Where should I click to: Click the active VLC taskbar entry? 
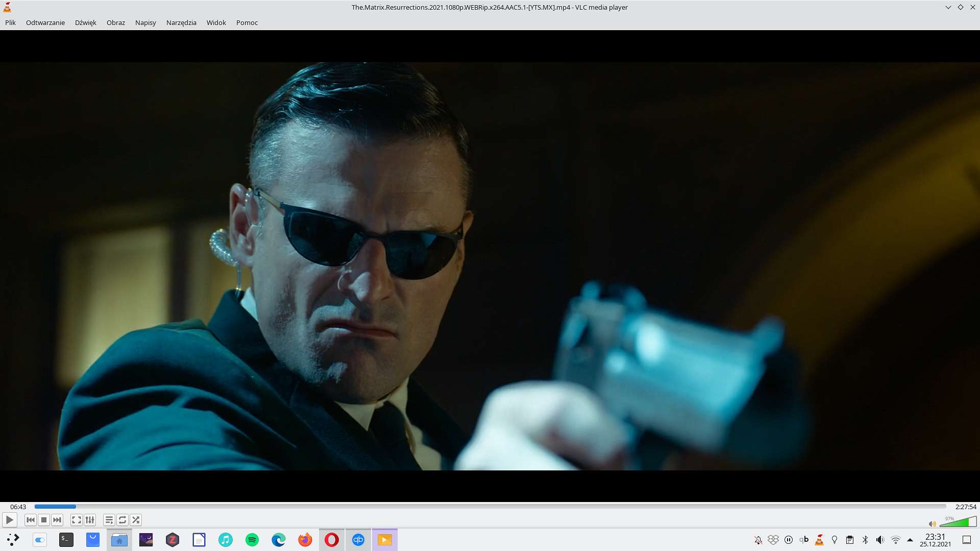click(385, 540)
